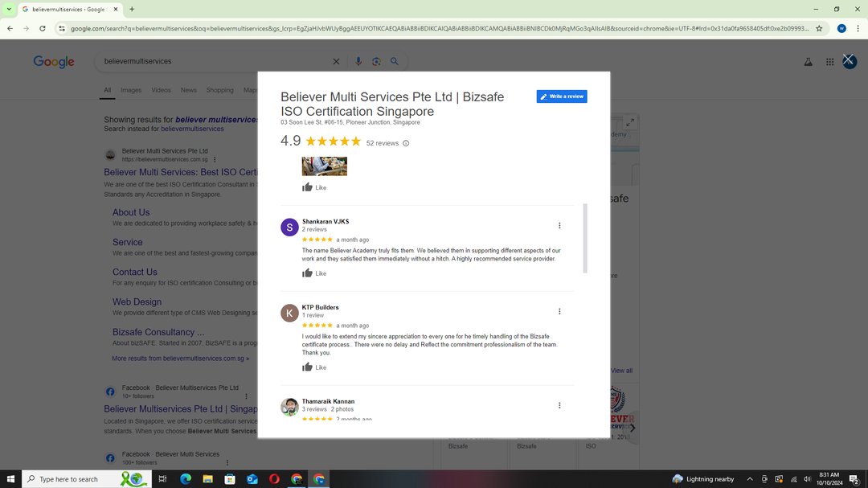The height and width of the screenshot is (488, 868).
Task: View site information in address bar
Action: pyautogui.click(x=61, y=29)
